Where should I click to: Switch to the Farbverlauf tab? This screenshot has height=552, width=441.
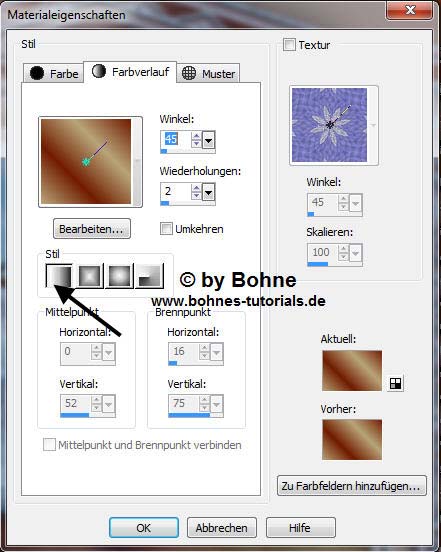[x=130, y=72]
